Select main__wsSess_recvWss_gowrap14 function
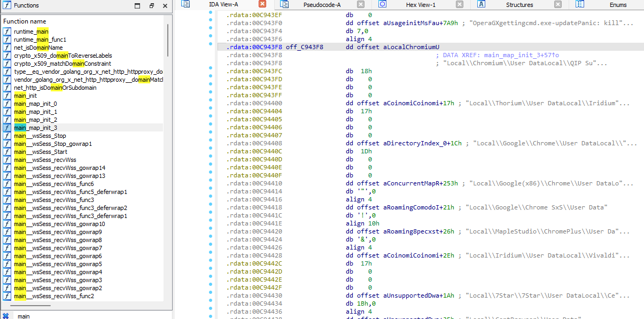The width and height of the screenshot is (644, 319). tap(60, 168)
